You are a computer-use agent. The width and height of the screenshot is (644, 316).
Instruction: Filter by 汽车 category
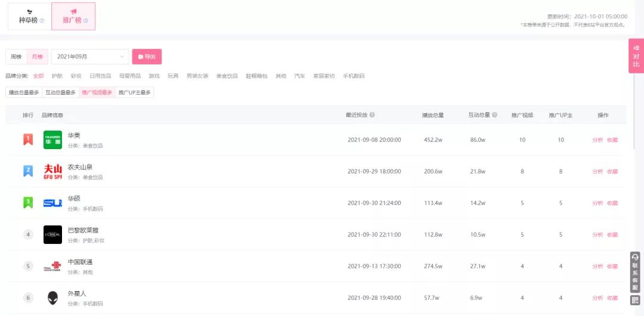[300, 76]
